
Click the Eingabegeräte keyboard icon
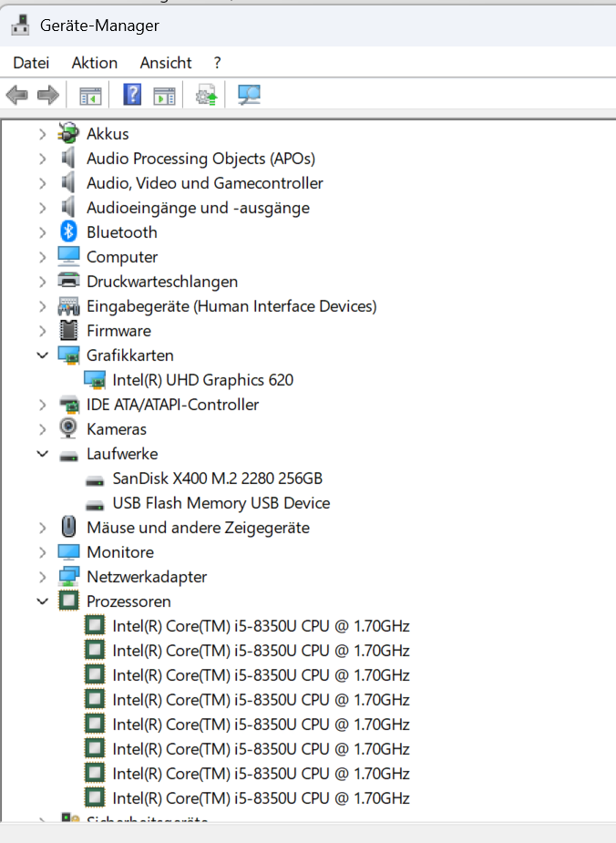point(68,306)
